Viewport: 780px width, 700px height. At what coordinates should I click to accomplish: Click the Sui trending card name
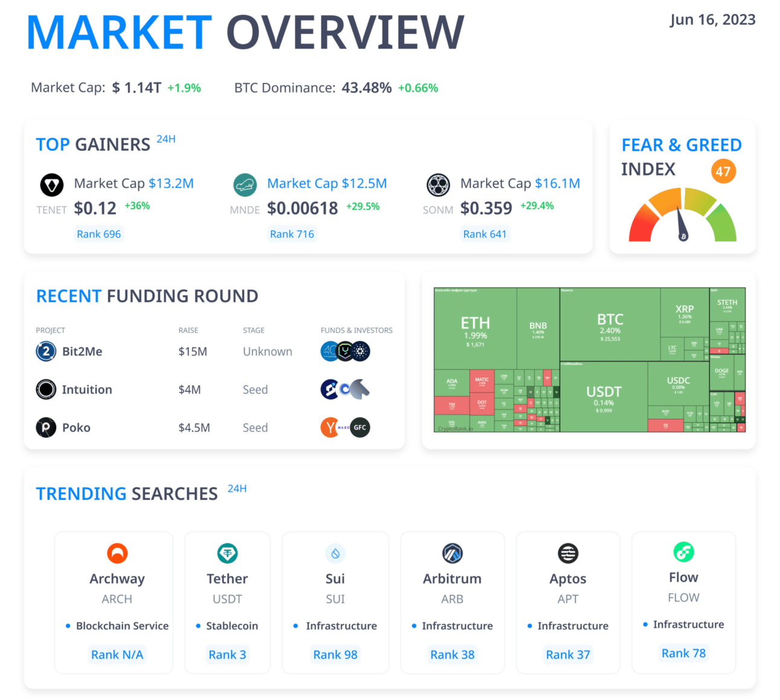coord(336,579)
